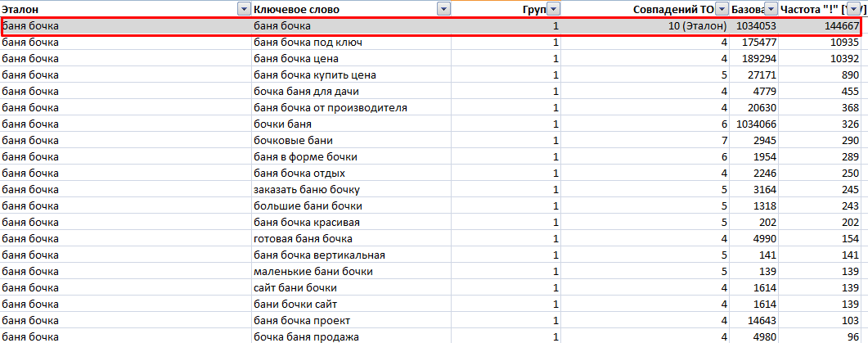This screenshot has width=868, height=343.
Task: Click the base value 1318
Action: click(x=765, y=206)
